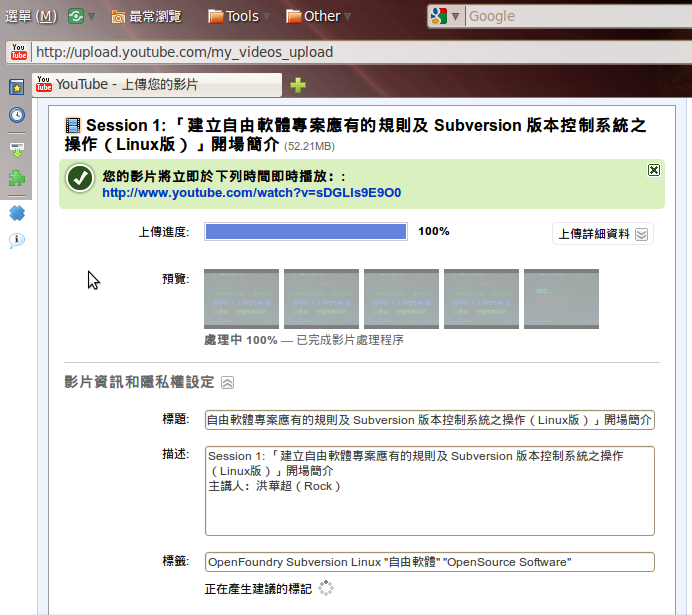Screen dimensions: 692x615
Task: Click the 預覽 label
Action: point(176,279)
